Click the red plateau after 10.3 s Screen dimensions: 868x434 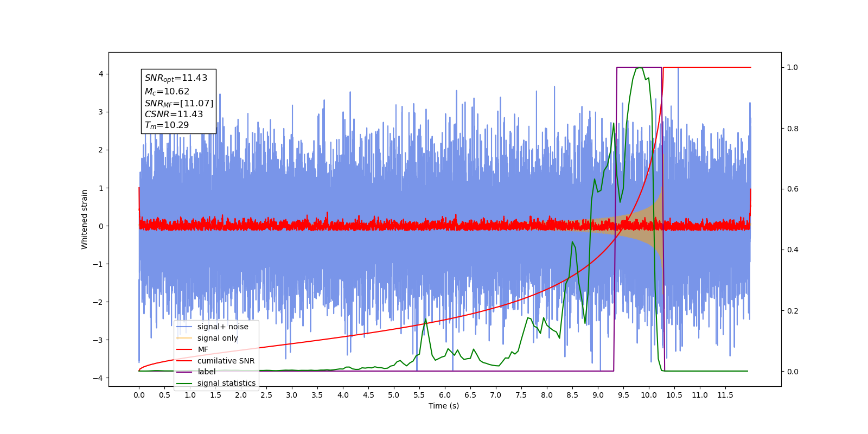click(707, 67)
